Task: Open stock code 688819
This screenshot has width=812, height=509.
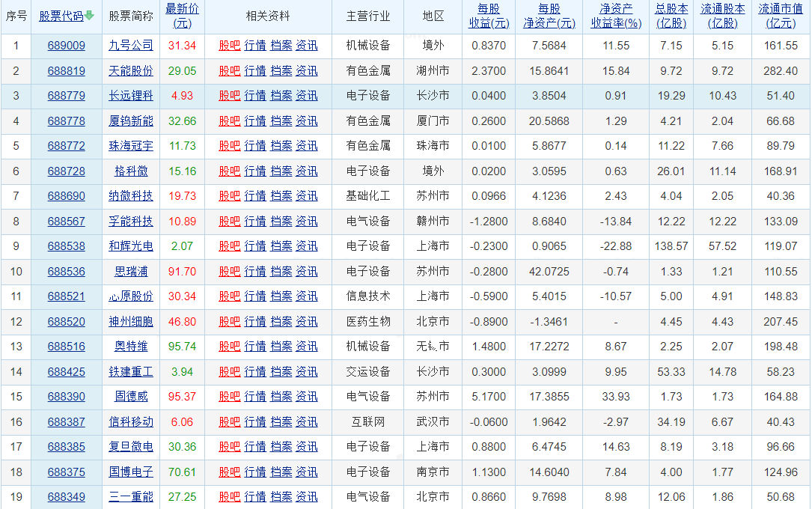Action: [x=67, y=71]
